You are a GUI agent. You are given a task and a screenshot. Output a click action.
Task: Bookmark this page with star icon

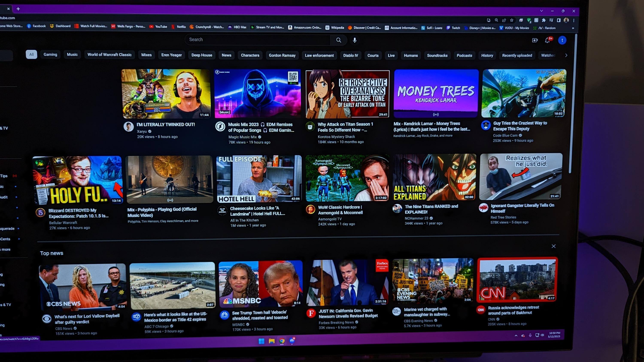click(x=512, y=20)
